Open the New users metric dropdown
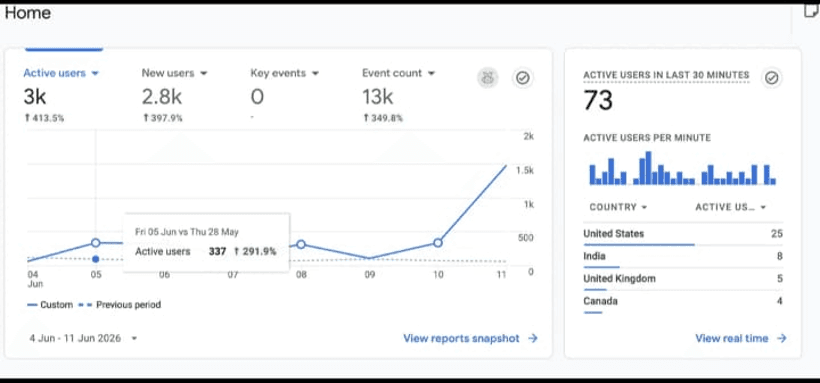820x383 pixels. point(174,73)
